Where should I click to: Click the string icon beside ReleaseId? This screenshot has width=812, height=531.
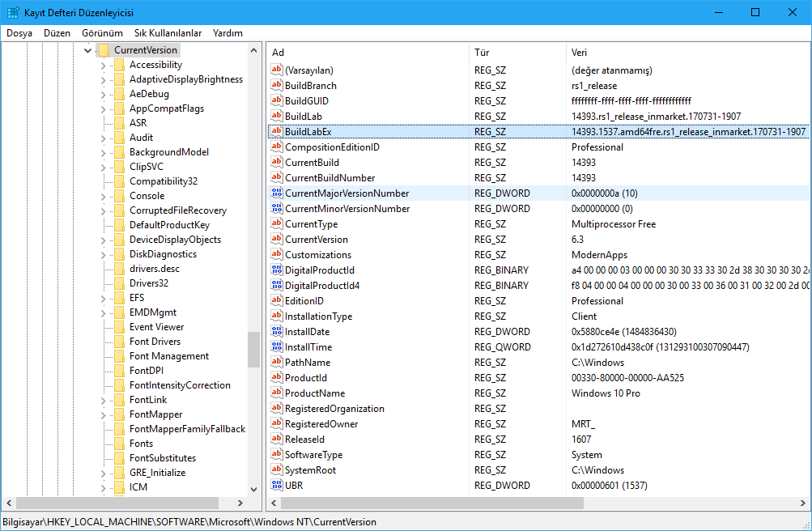point(277,439)
